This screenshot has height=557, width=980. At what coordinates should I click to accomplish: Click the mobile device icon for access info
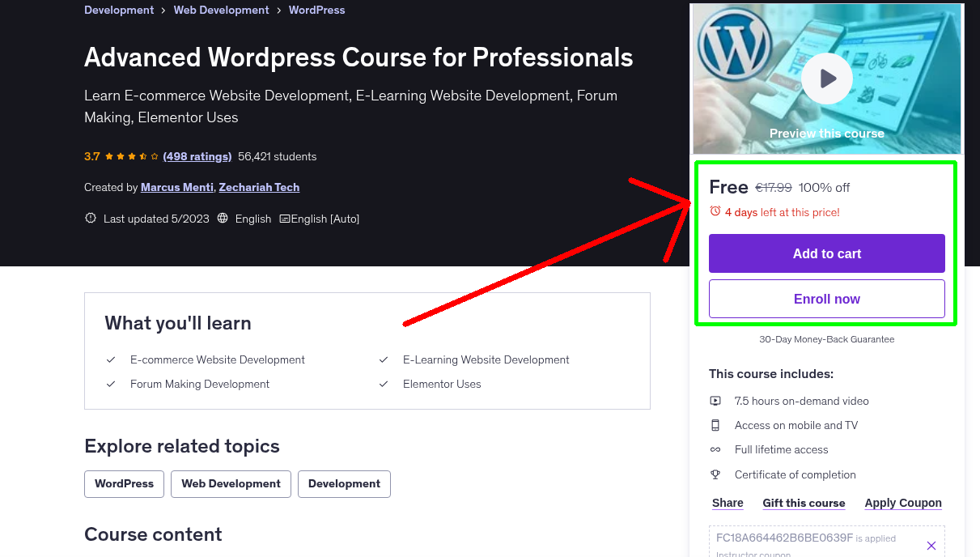715,425
